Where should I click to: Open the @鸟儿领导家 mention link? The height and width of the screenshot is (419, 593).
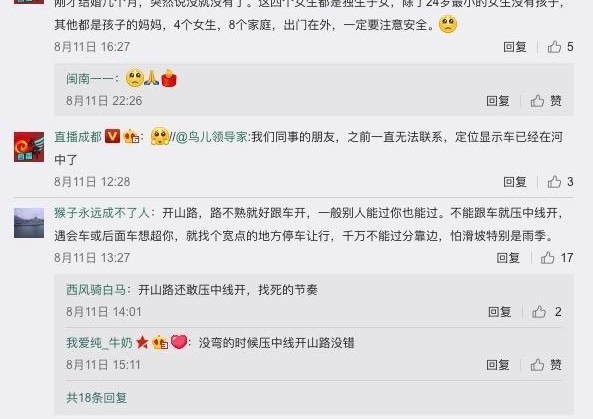pos(212,137)
